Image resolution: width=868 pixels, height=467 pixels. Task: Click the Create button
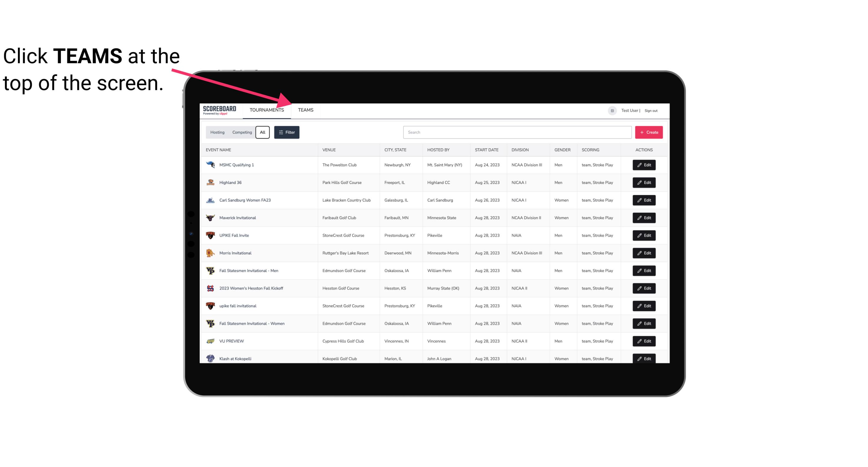(649, 132)
